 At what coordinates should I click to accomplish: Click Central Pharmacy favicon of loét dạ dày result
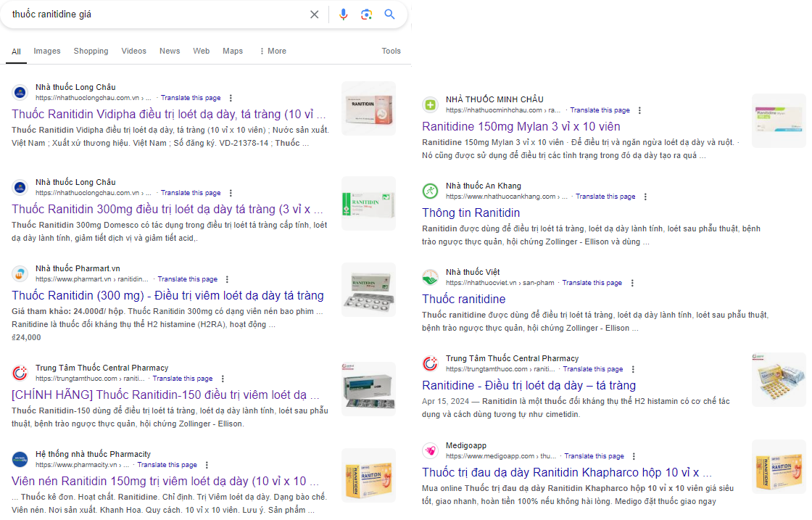coord(430,363)
